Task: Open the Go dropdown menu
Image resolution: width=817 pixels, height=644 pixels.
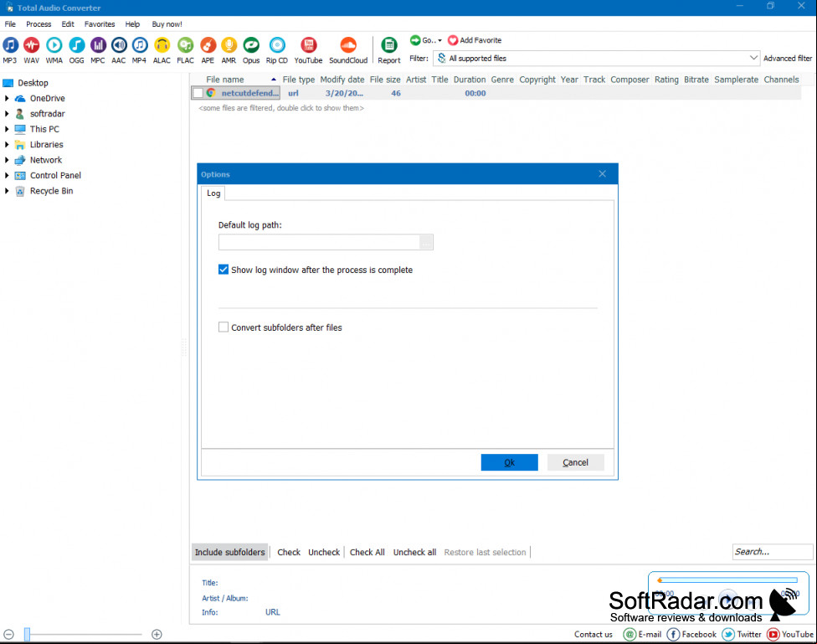Action: tap(426, 40)
